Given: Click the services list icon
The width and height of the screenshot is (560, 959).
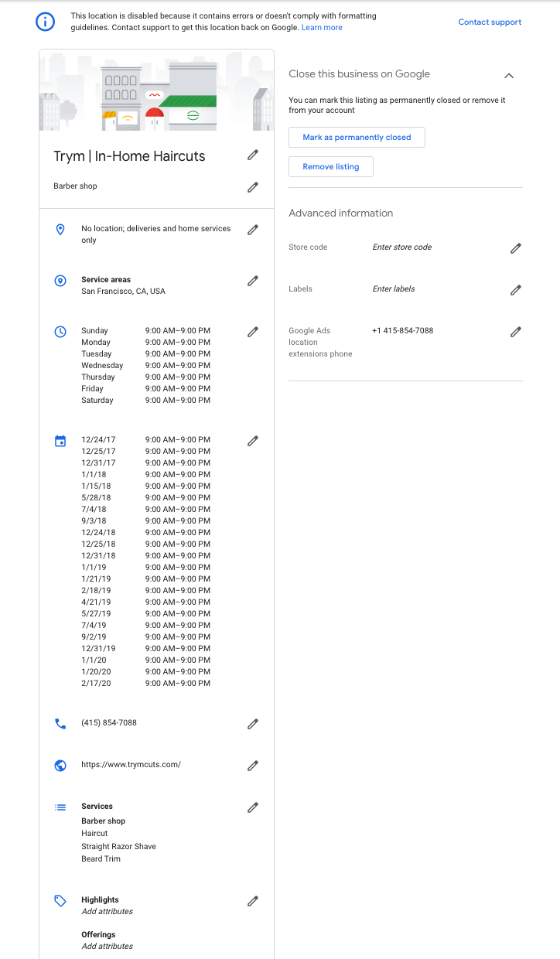Looking at the screenshot, I should [60, 807].
